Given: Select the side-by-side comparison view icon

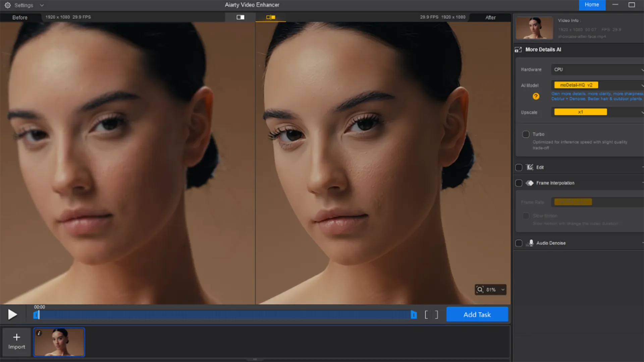Looking at the screenshot, I should (x=270, y=17).
